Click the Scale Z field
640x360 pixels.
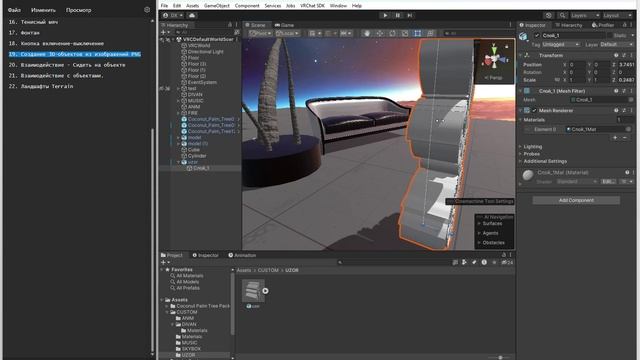click(x=627, y=80)
